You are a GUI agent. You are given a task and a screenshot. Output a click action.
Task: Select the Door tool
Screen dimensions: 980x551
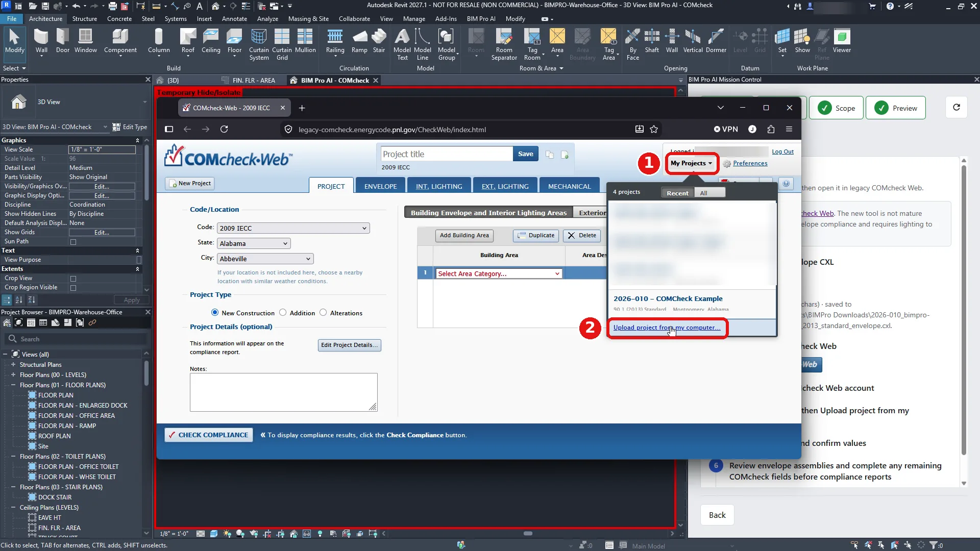63,41
